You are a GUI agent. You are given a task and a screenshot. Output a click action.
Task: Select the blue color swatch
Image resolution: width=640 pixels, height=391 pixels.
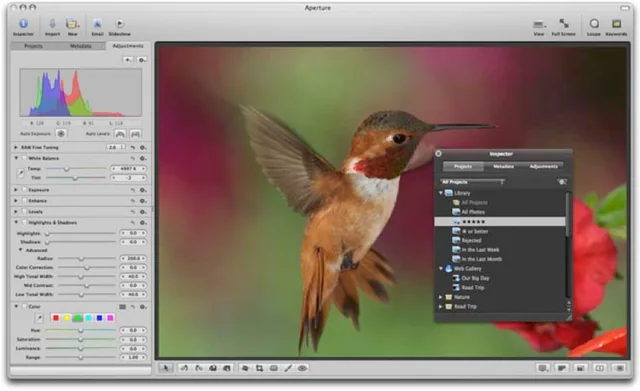99,318
